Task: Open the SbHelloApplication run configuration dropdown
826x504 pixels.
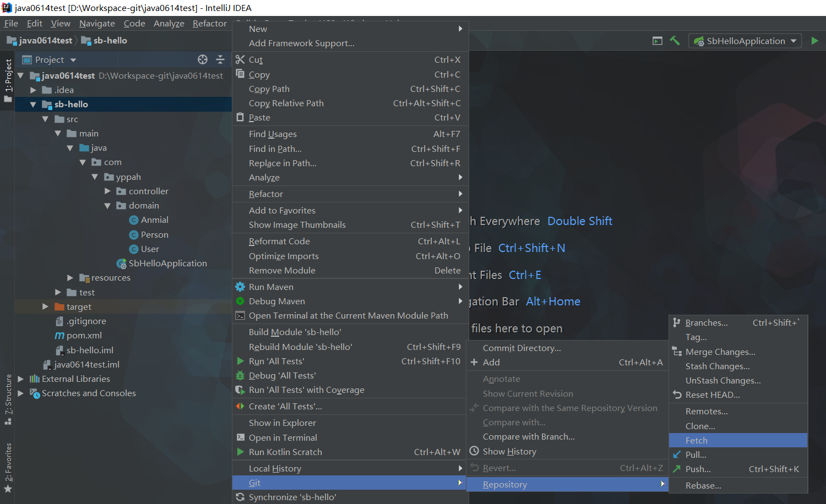Action: pos(745,41)
